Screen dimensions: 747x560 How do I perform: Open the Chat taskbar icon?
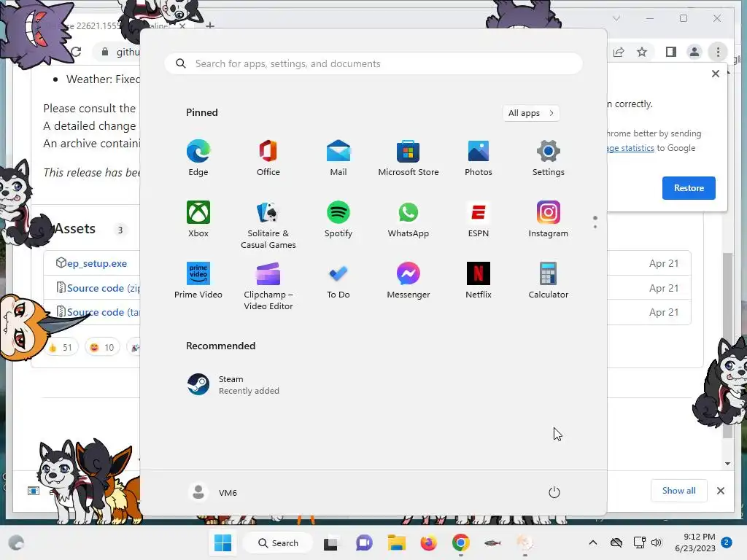[x=364, y=542]
